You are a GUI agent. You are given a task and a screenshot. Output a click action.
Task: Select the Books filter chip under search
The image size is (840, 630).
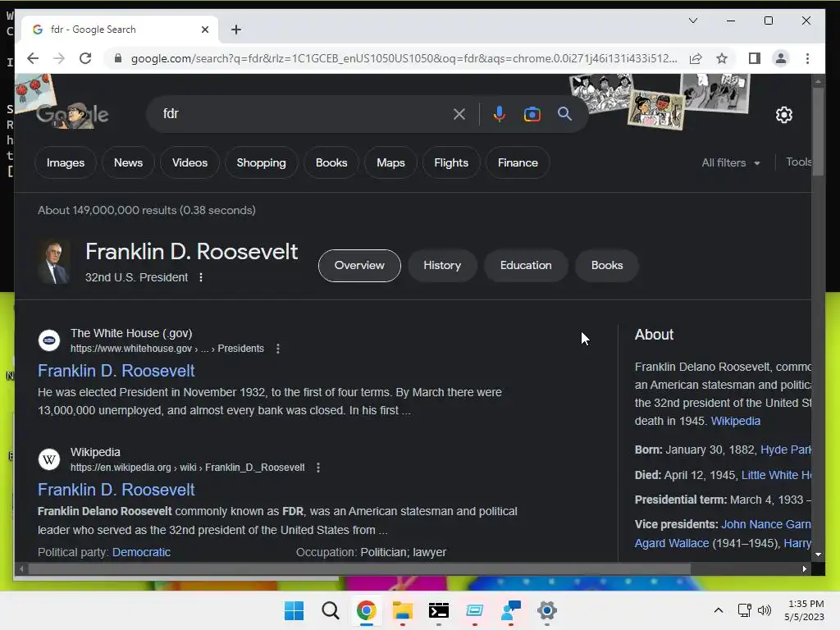331,163
